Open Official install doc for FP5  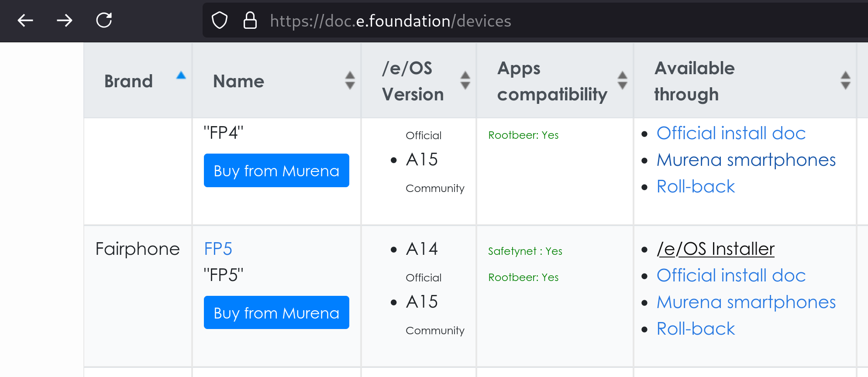(731, 275)
